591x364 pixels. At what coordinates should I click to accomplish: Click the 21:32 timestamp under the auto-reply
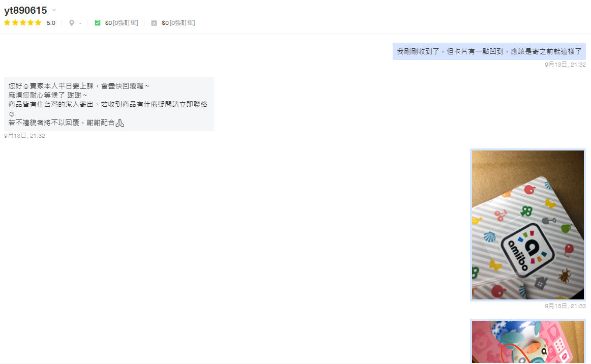click(x=24, y=136)
